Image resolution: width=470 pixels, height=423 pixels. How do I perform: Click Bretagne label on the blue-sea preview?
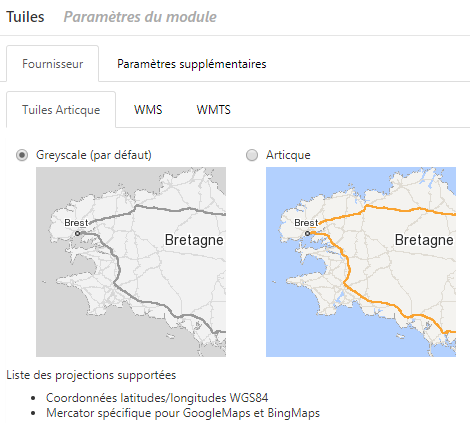pyautogui.click(x=424, y=240)
